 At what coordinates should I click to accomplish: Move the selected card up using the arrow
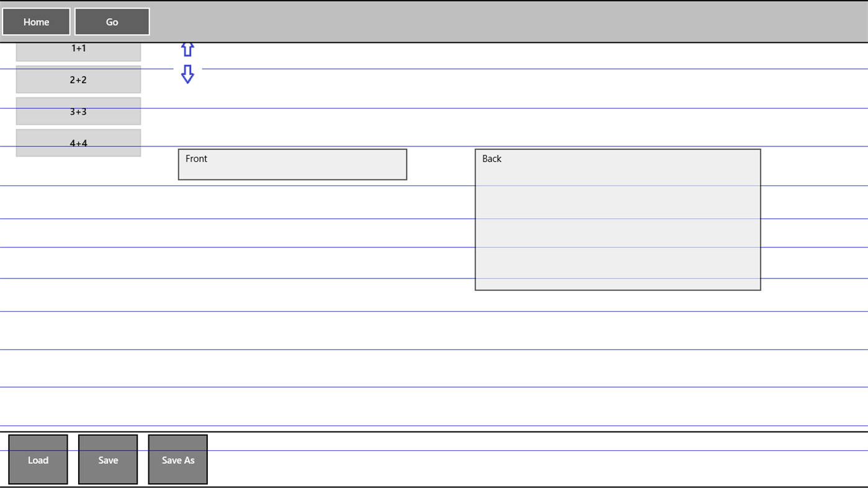point(187,50)
